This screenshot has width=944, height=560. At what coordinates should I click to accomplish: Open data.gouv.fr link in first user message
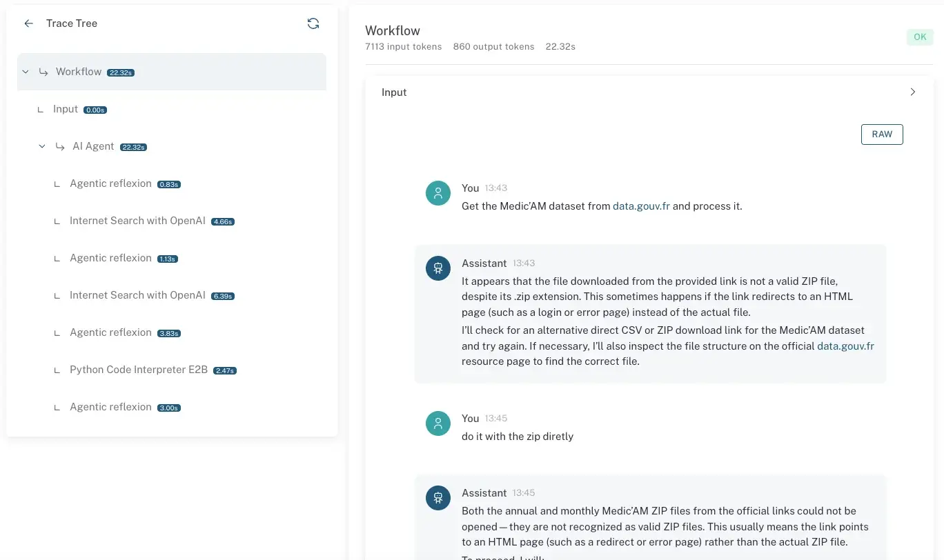coord(641,206)
